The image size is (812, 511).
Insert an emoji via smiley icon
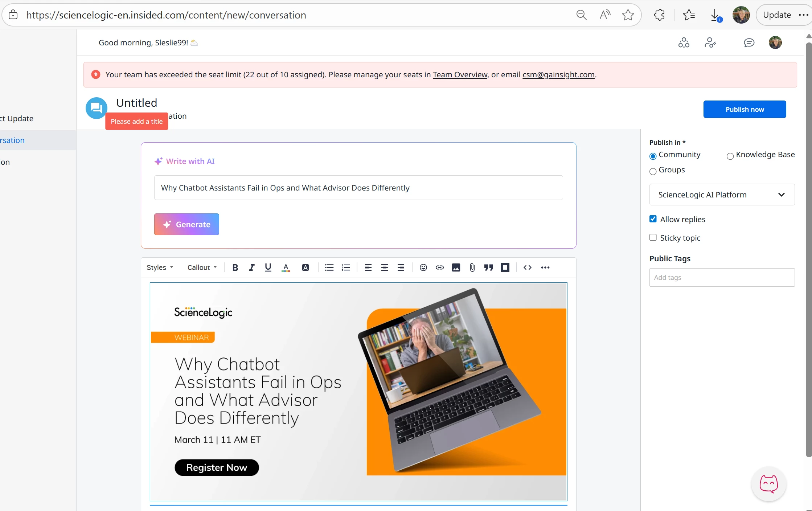click(423, 267)
